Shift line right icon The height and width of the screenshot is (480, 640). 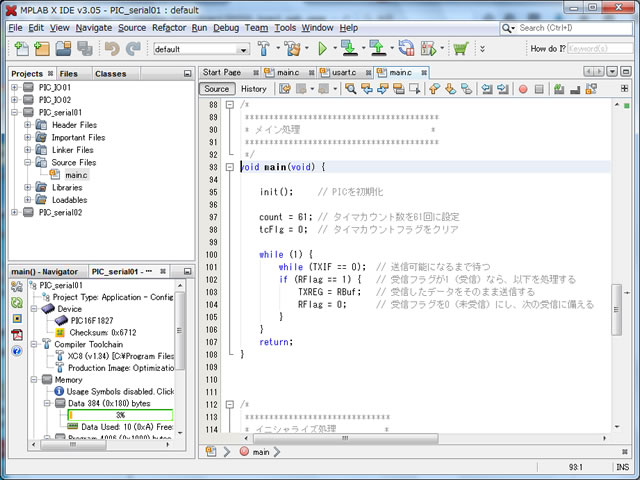pos(503,89)
